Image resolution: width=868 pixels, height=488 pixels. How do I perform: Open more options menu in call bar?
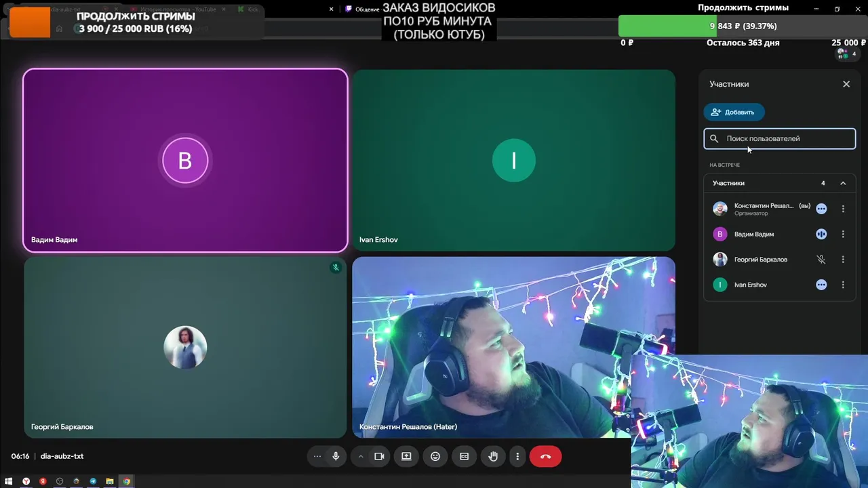[x=517, y=457]
